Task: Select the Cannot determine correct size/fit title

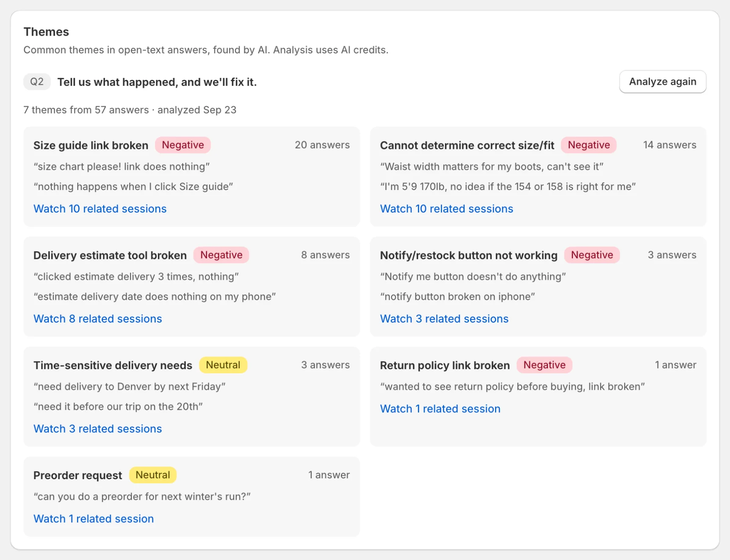Action: pyautogui.click(x=467, y=145)
